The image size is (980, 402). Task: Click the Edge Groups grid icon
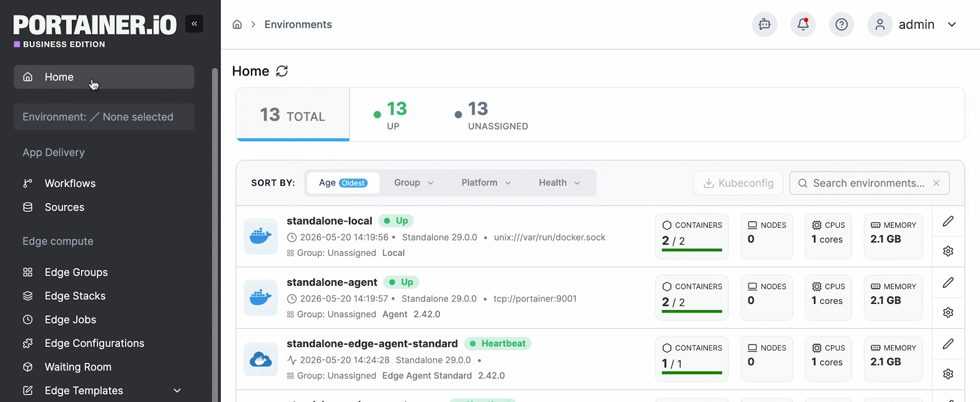28,272
